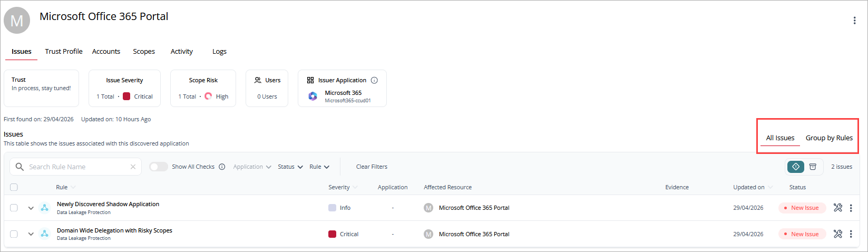The height and width of the screenshot is (252, 868).
Task: Click the info icon beside Show All Checks
Action: pyautogui.click(x=222, y=167)
